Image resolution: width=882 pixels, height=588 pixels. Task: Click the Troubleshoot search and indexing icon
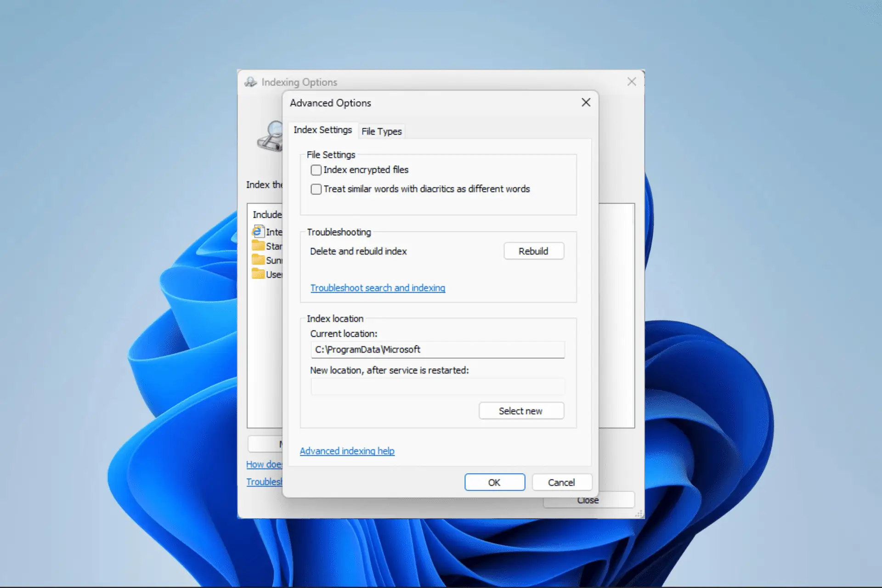click(x=378, y=288)
